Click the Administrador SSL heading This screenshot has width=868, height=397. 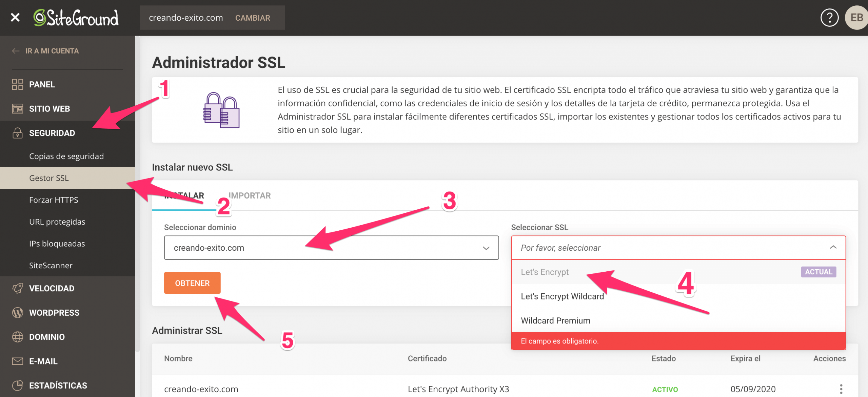click(x=219, y=62)
